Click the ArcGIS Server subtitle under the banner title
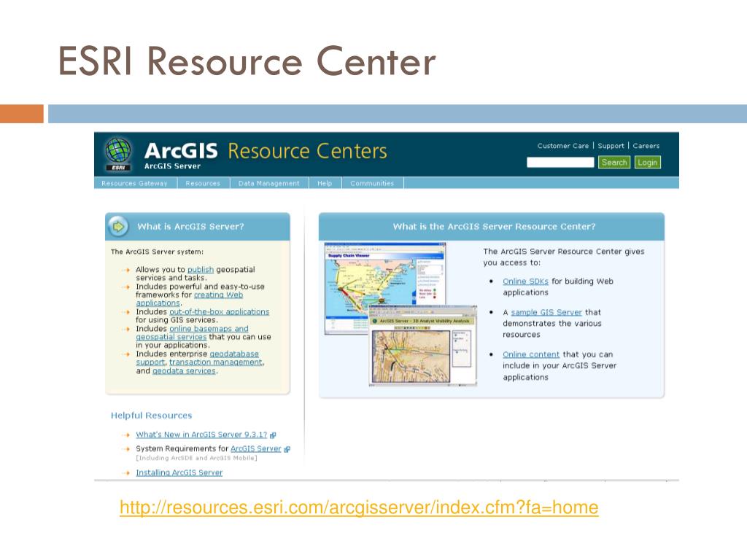Viewport: 747px width, 560px height. pyautogui.click(x=172, y=166)
